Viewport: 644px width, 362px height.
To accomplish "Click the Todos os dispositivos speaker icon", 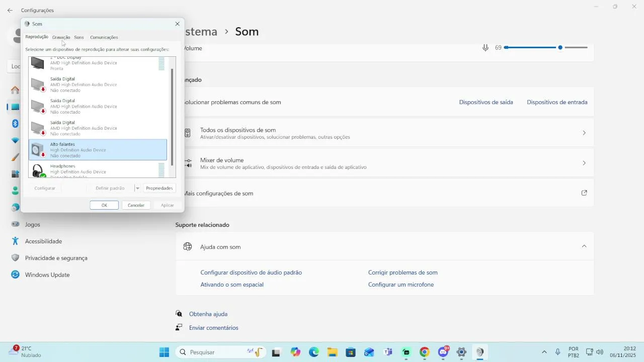I will 188,133.
